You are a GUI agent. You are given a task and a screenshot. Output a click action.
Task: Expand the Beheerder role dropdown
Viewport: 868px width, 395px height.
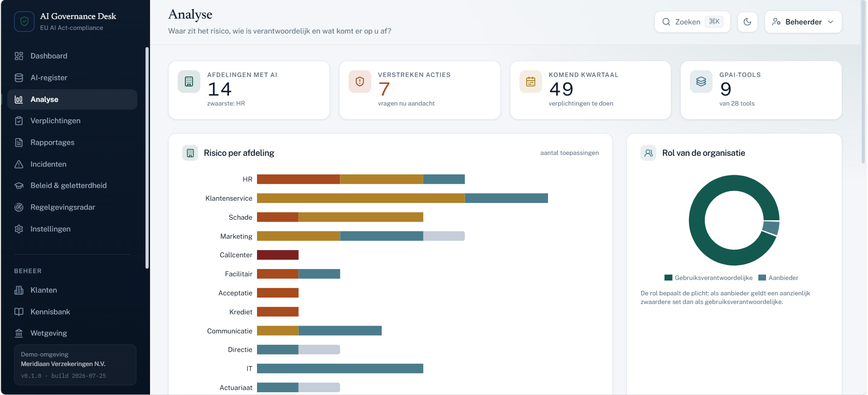click(803, 22)
